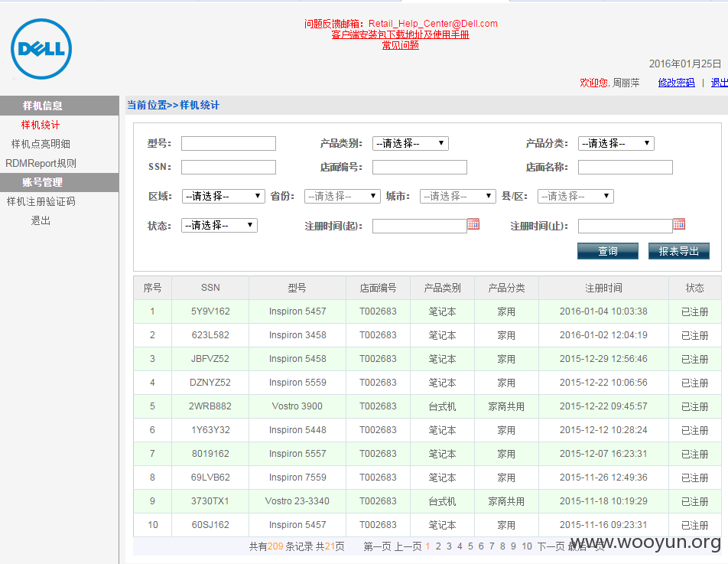Open the 城市 dropdown

click(x=457, y=196)
